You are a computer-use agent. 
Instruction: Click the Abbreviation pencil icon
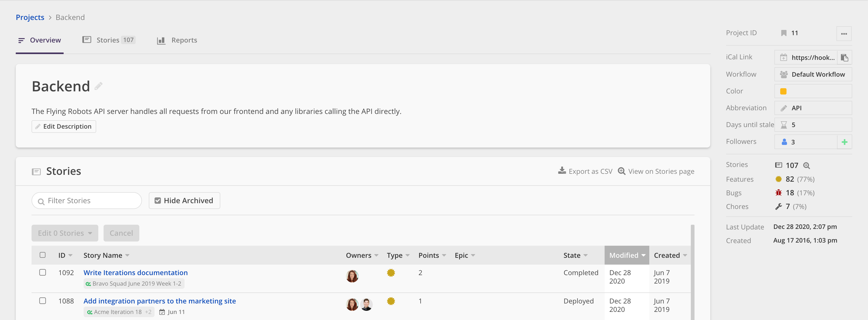[784, 108]
